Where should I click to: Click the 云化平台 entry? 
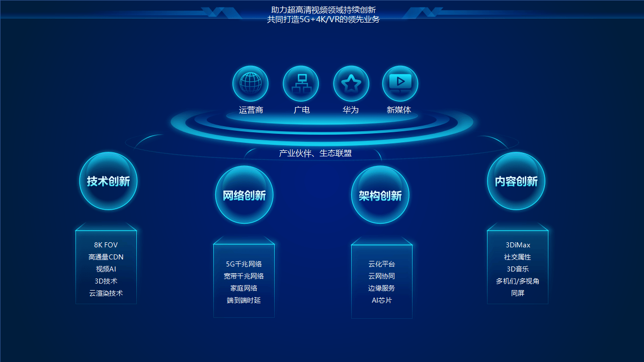(x=382, y=264)
